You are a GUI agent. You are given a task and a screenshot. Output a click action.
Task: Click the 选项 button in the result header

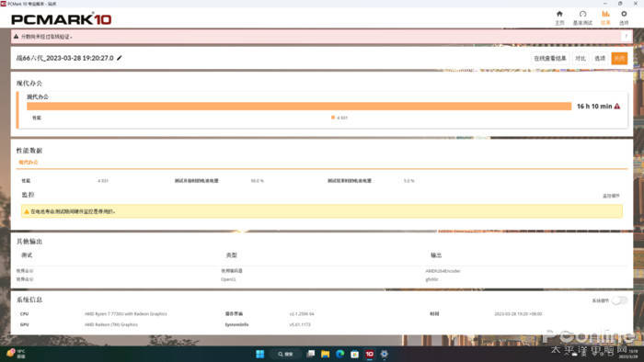point(600,58)
